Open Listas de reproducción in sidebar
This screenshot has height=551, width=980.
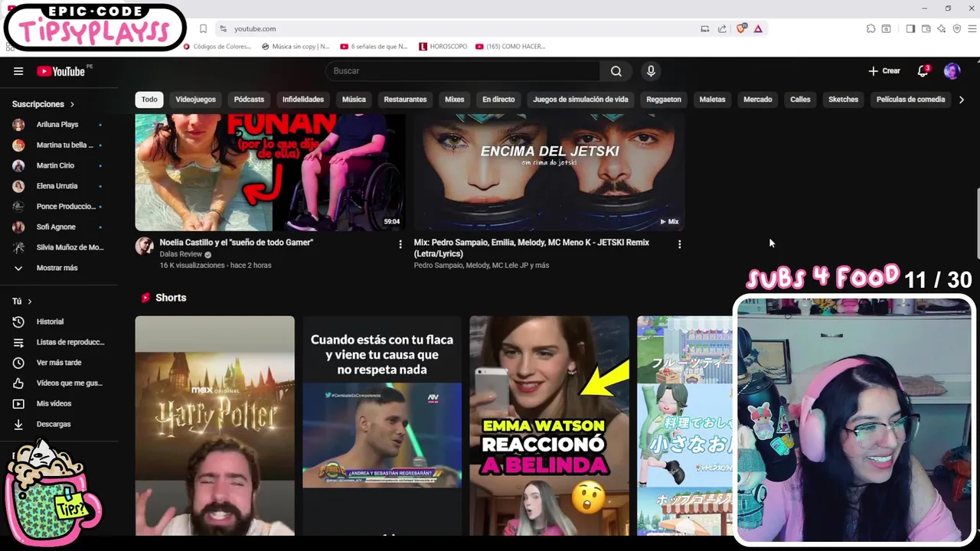point(59,342)
